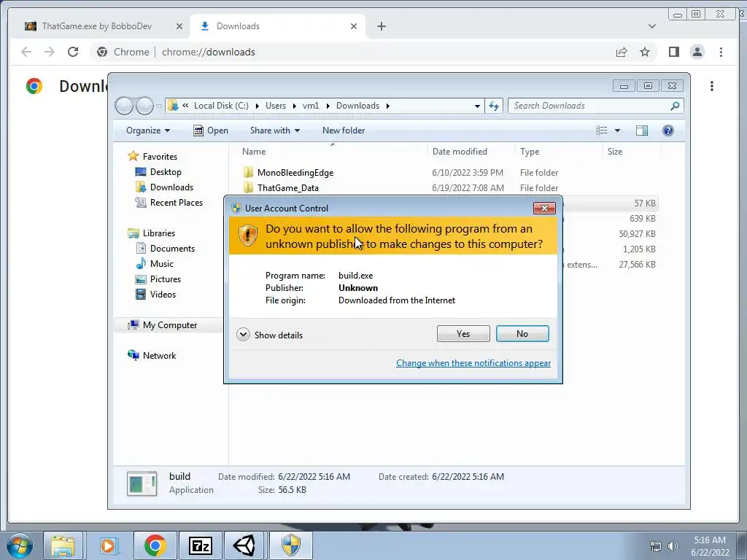Image resolution: width=747 pixels, height=560 pixels.
Task: Open the Organize dropdown menu
Action: pyautogui.click(x=147, y=131)
